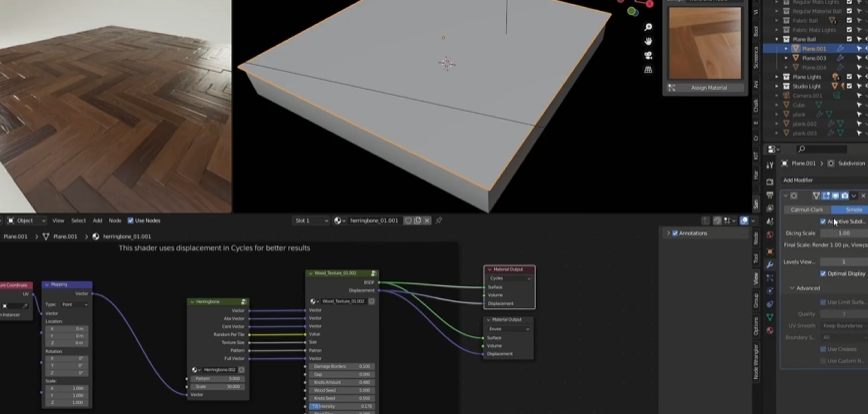The height and width of the screenshot is (414, 868).
Task: Toggle the Optimal Display checkbox
Action: [823, 273]
